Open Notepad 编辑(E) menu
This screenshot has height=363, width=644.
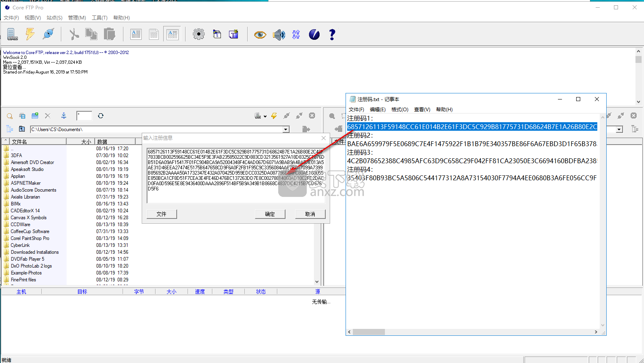pos(378,110)
